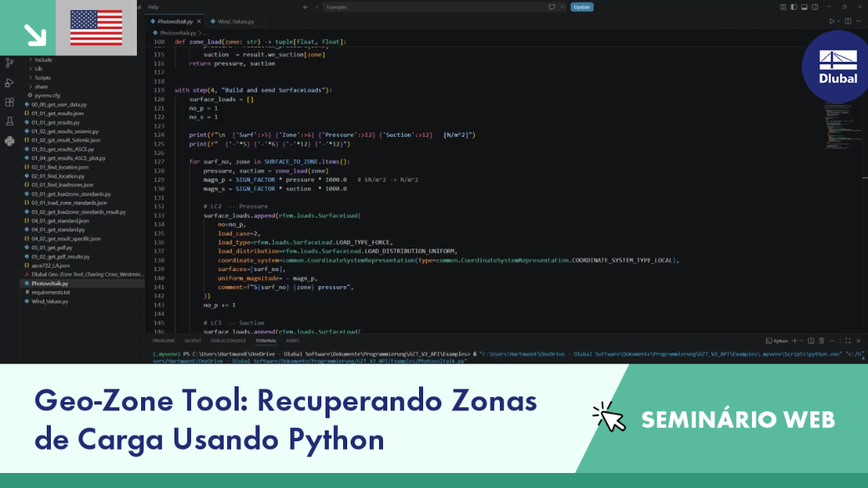The height and width of the screenshot is (488, 868).
Task: Toggle primary sidebar visibility
Action: pyautogui.click(x=794, y=8)
